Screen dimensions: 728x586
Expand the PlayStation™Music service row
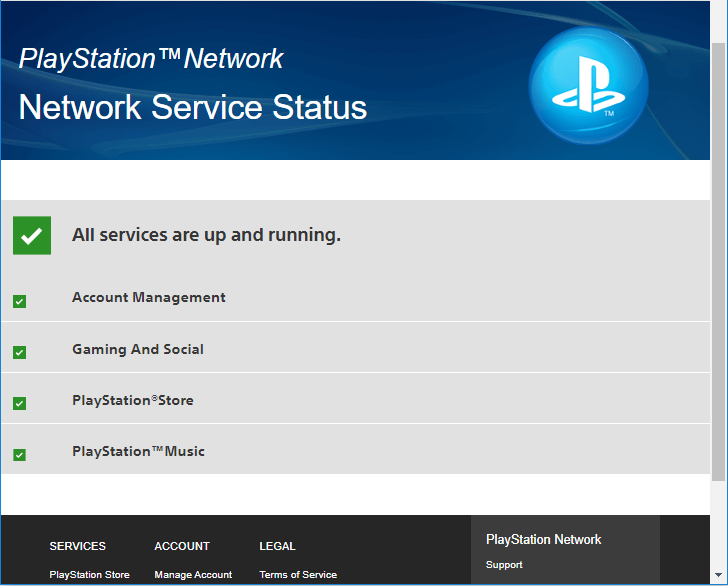coord(356,449)
